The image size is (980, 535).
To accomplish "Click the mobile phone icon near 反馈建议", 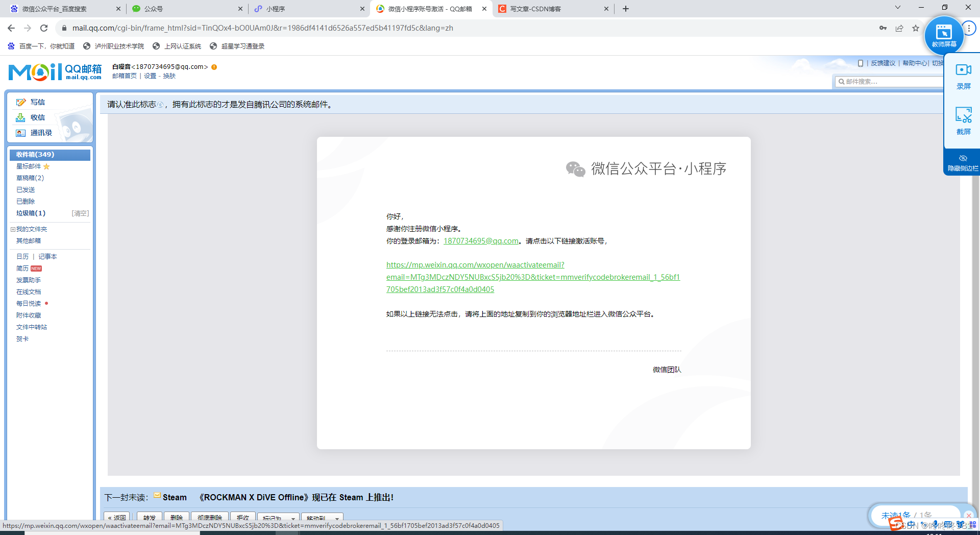I will point(861,63).
